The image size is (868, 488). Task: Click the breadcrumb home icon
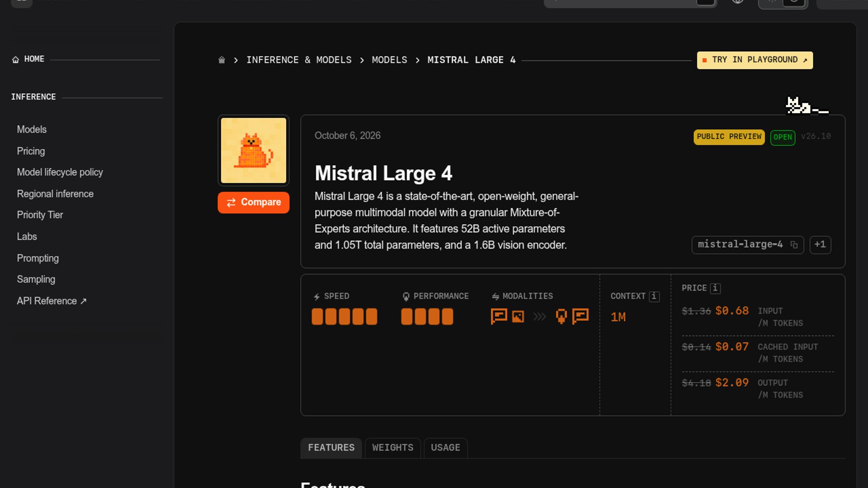(222, 60)
